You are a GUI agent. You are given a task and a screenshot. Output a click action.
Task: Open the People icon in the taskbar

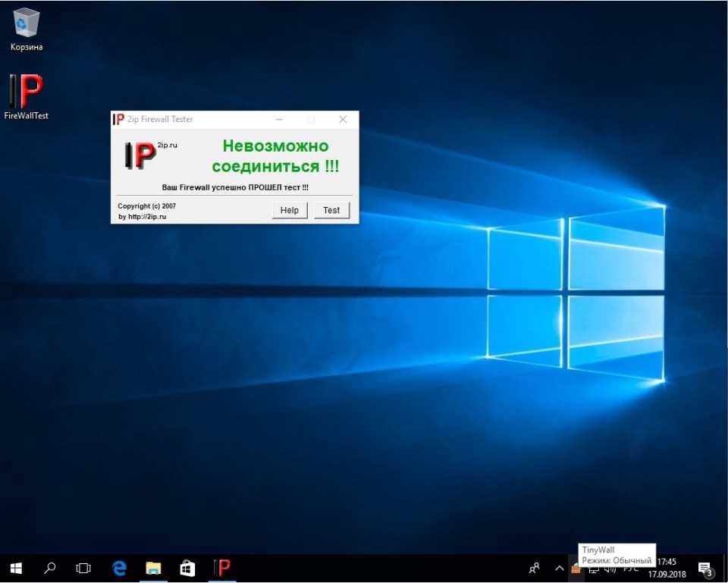535,568
